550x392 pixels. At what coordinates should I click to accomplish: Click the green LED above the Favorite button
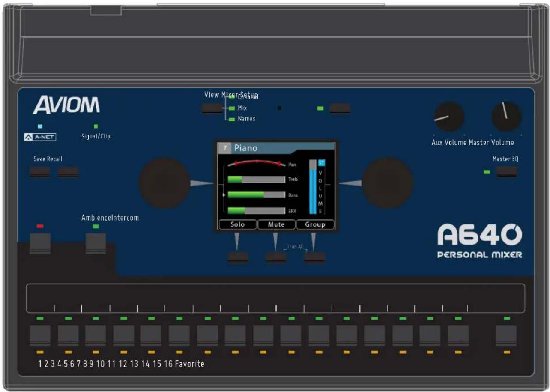click(507, 318)
